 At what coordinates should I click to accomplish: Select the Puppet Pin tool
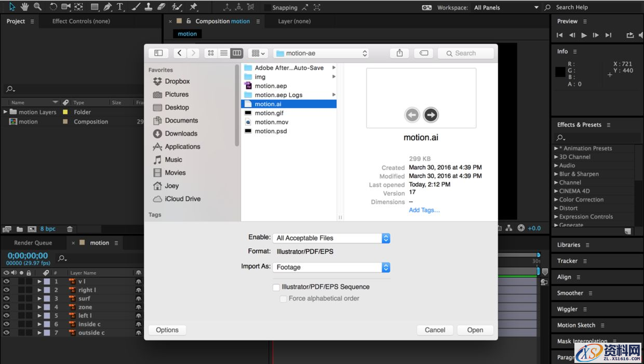point(193,7)
